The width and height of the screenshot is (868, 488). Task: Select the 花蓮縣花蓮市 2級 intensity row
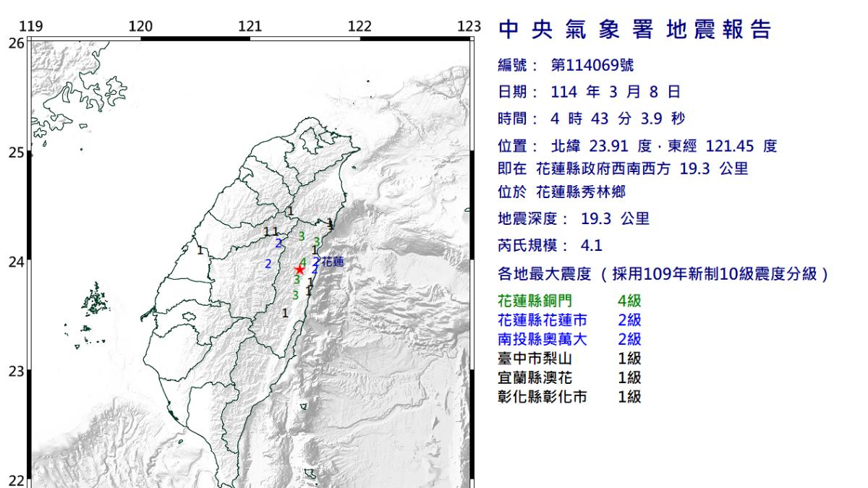[x=569, y=320]
